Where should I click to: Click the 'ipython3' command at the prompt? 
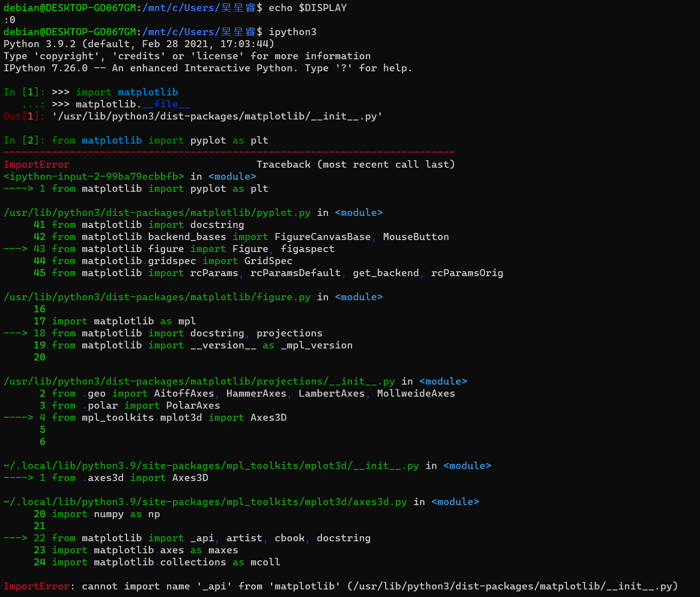point(293,32)
